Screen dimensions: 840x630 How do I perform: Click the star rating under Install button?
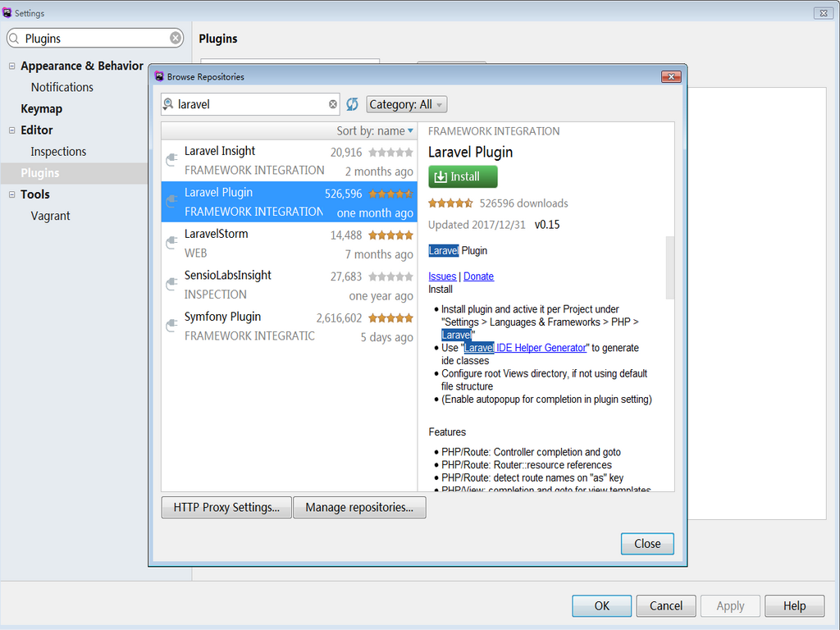click(450, 203)
